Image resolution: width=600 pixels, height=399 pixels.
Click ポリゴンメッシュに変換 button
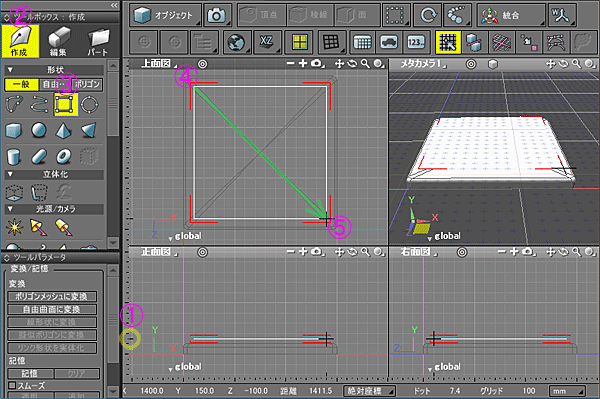coord(52,296)
